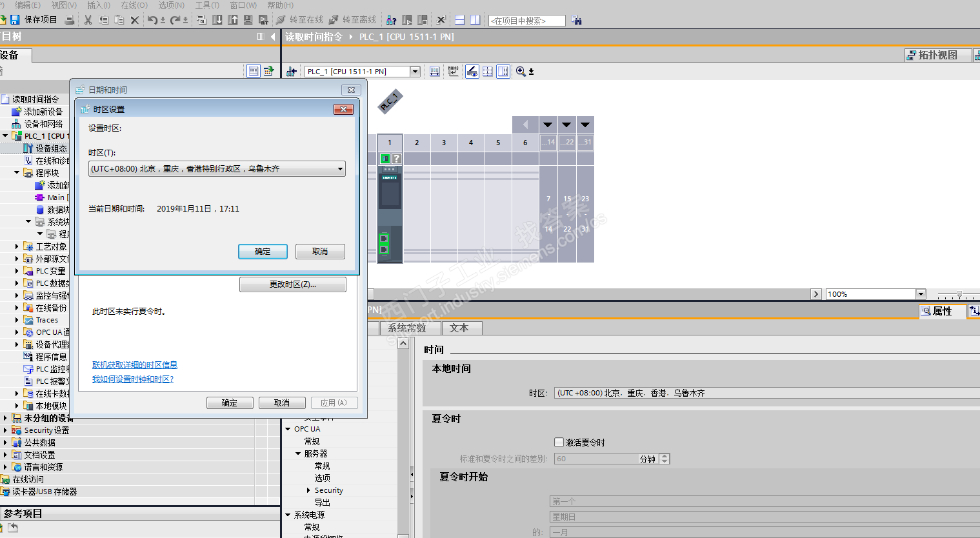
Task: Click the Cut scissors icon in toolbar
Action: click(88, 20)
